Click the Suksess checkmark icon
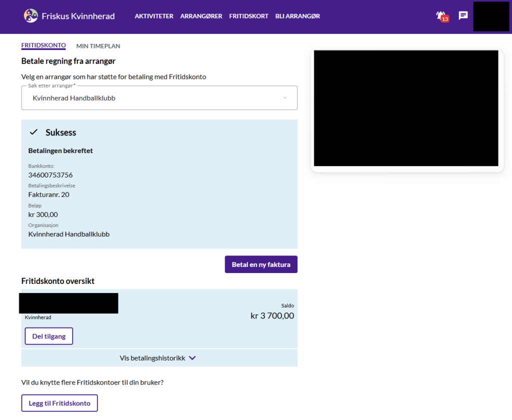 point(34,132)
